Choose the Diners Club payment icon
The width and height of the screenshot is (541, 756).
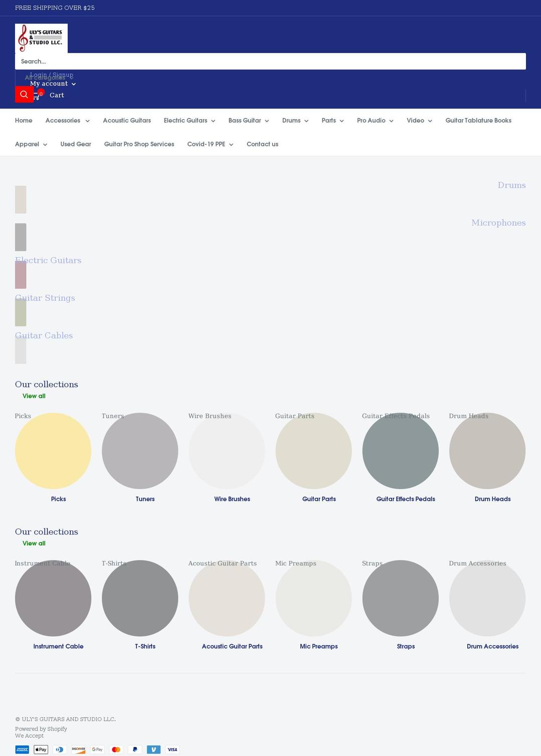(60, 749)
